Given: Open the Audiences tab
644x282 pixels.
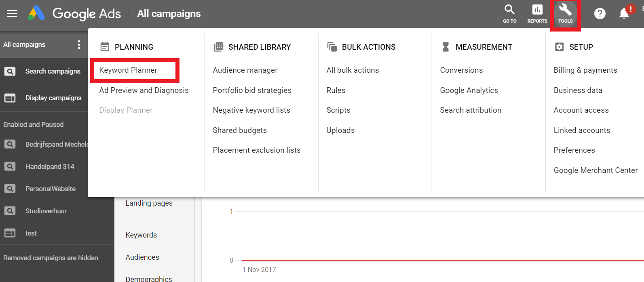Looking at the screenshot, I should 142,257.
